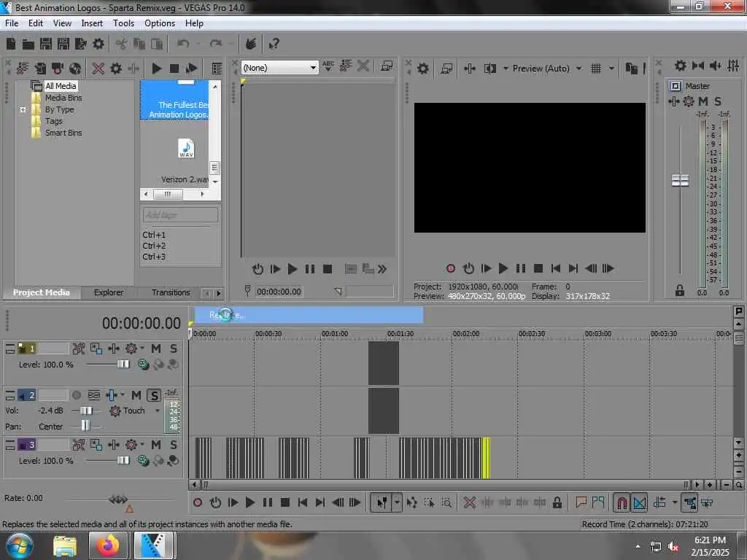Switch to the Transitions tab

pyautogui.click(x=171, y=292)
